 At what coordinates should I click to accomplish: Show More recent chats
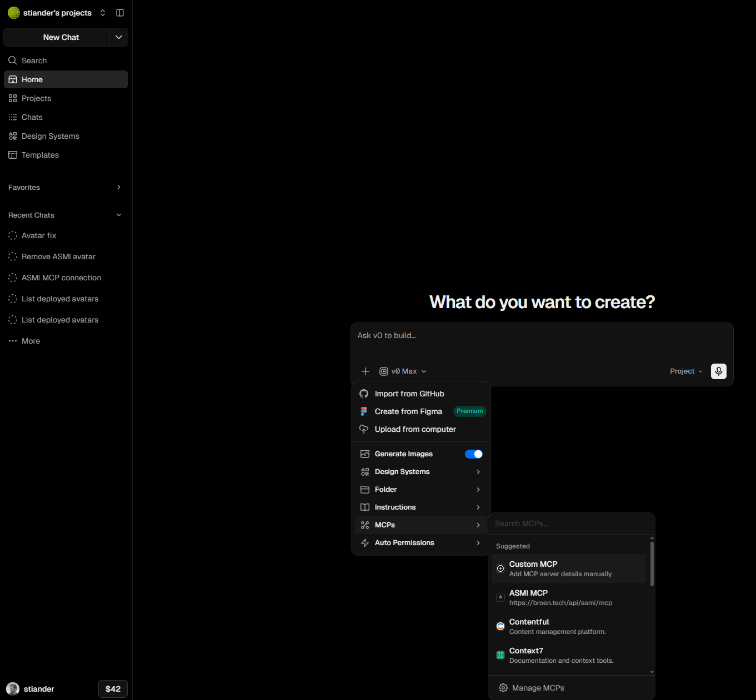tap(66, 341)
